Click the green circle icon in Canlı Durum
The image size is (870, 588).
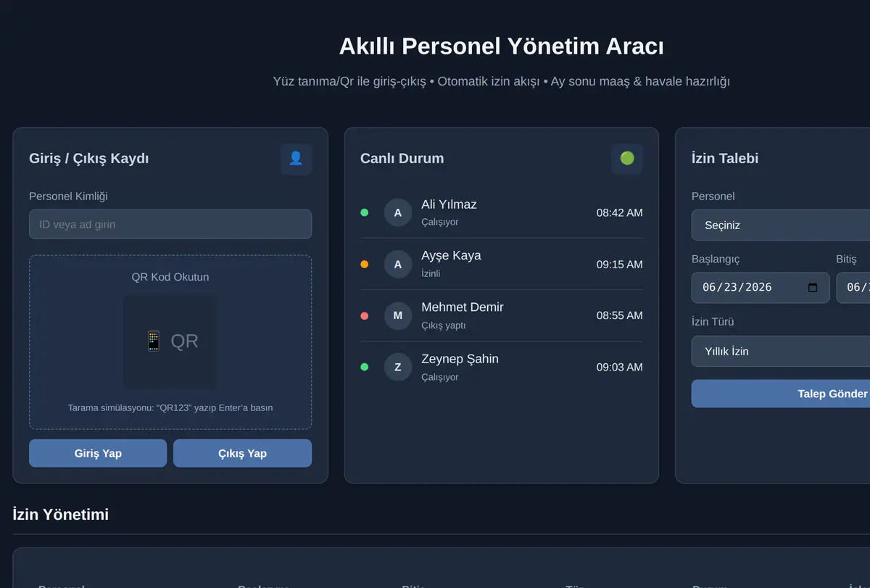(x=627, y=159)
